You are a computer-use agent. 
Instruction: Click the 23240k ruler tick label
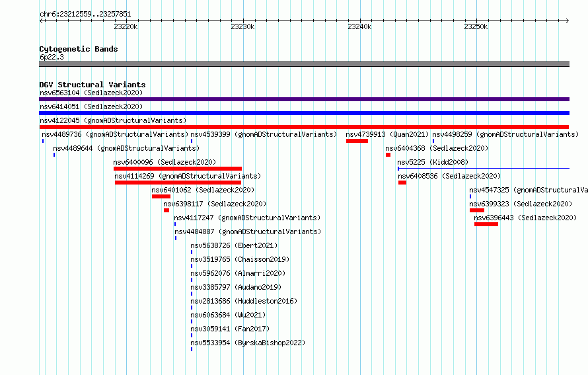tap(359, 26)
